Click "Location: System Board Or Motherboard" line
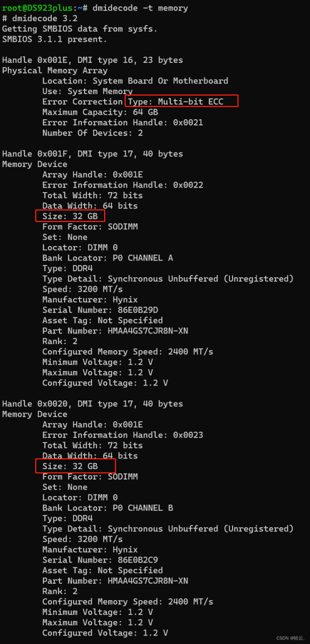This screenshot has height=644, width=310. 135,80
